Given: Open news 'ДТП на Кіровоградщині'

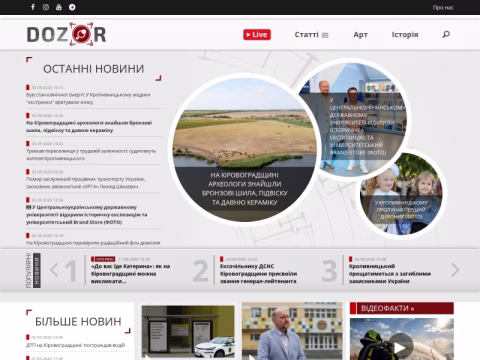Looking at the screenshot, I should (x=76, y=345).
